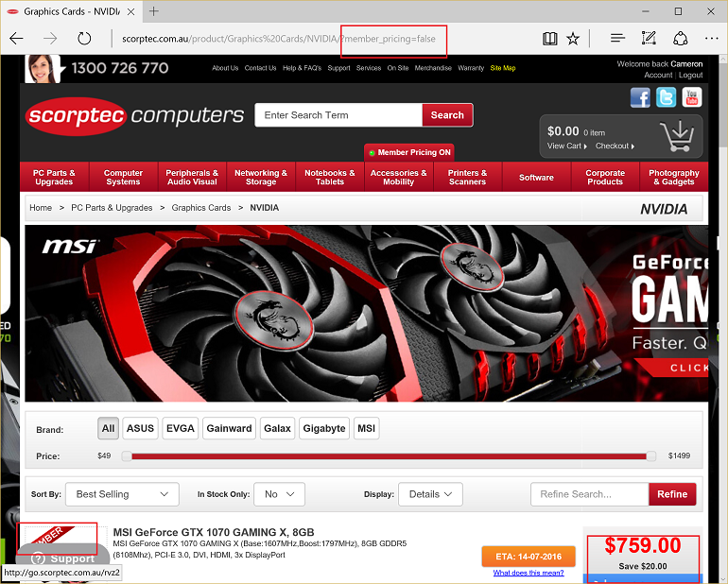This screenshot has width=728, height=584.
Task: Click the support agent photo
Action: pyautogui.click(x=43, y=69)
